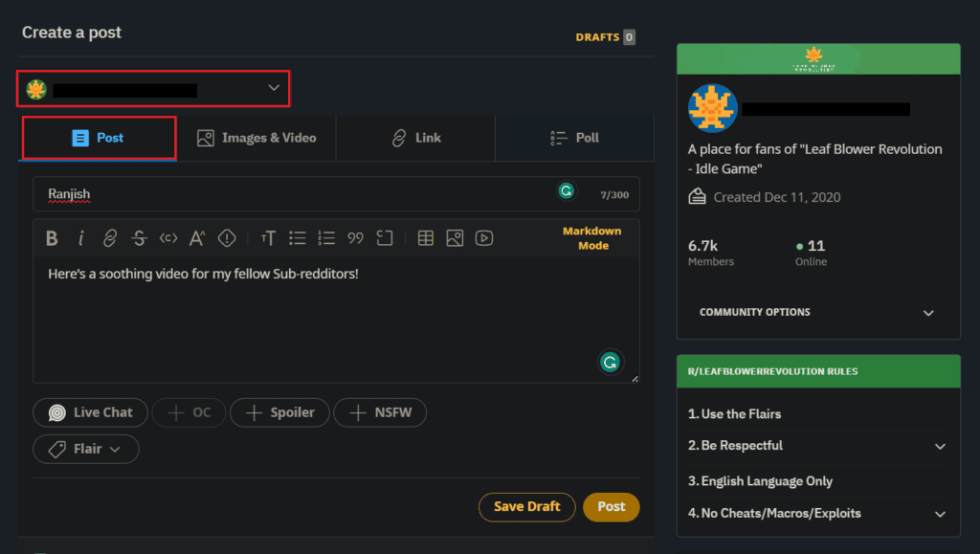Expand the Community Options section
The width and height of the screenshot is (980, 554).
coord(818,312)
